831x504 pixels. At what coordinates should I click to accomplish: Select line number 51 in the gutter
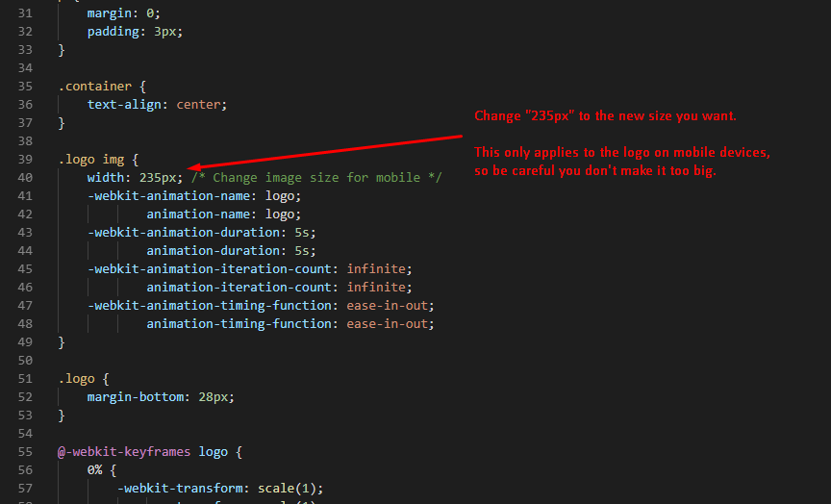pos(25,378)
